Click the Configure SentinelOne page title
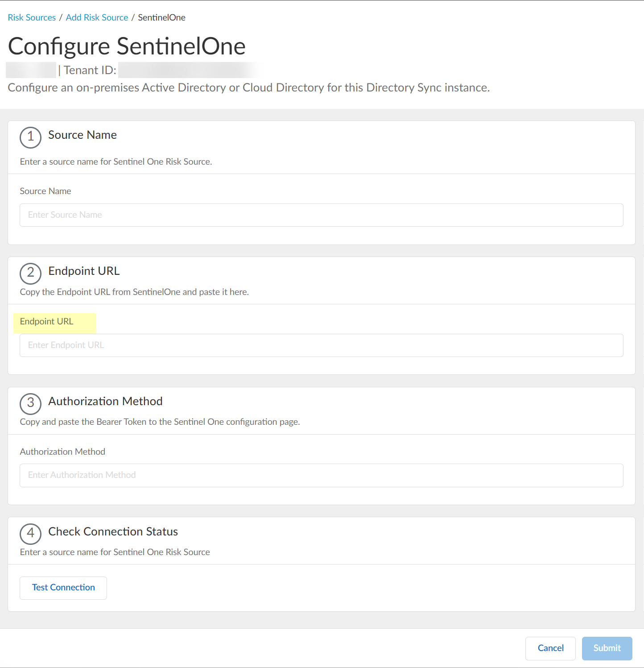Image resolution: width=644 pixels, height=668 pixels. point(127,46)
